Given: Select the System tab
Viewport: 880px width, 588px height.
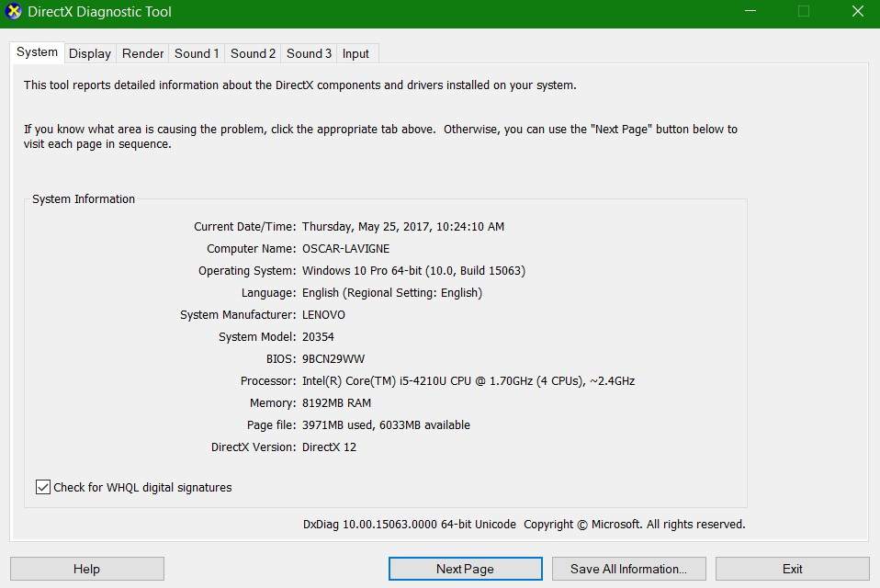Looking at the screenshot, I should (x=38, y=52).
